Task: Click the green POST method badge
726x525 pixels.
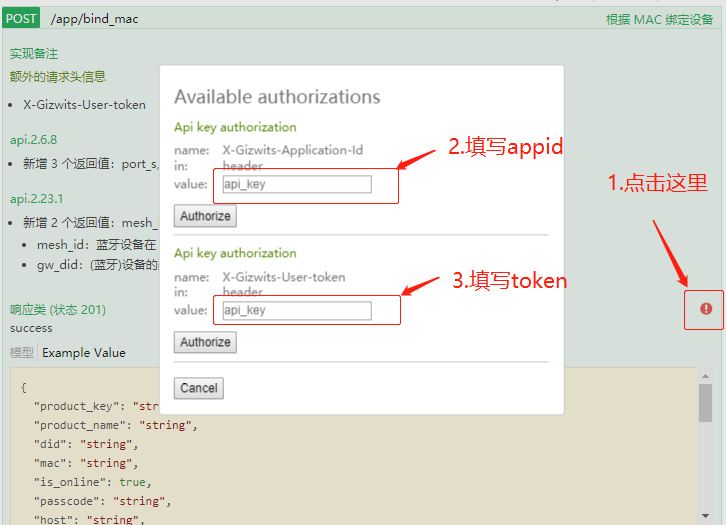Action: point(21,18)
